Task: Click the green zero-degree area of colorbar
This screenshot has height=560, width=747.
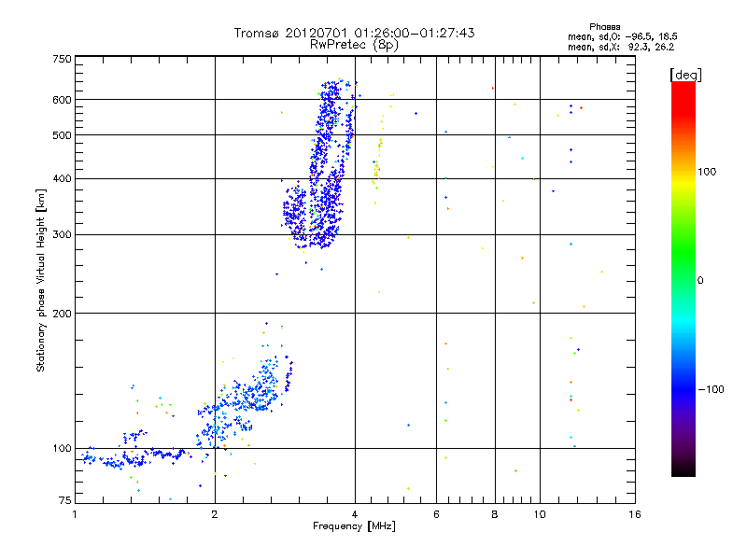Action: click(x=684, y=280)
